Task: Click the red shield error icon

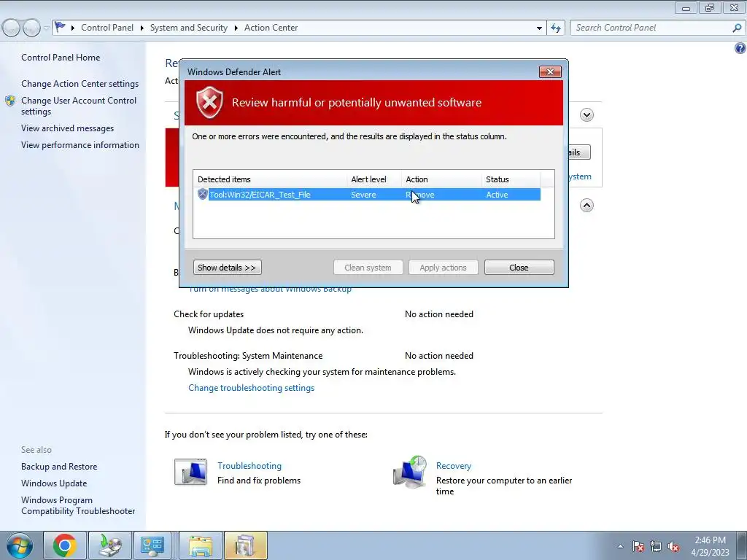Action: (209, 102)
